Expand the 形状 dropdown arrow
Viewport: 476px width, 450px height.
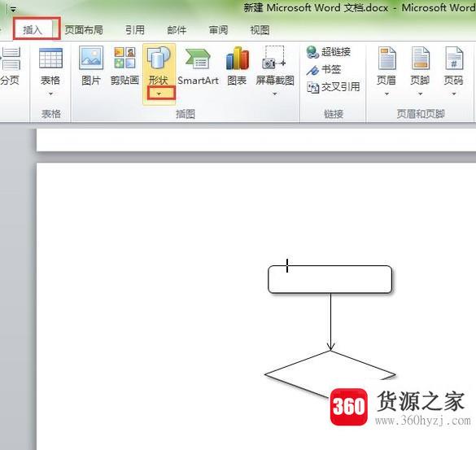click(x=159, y=94)
